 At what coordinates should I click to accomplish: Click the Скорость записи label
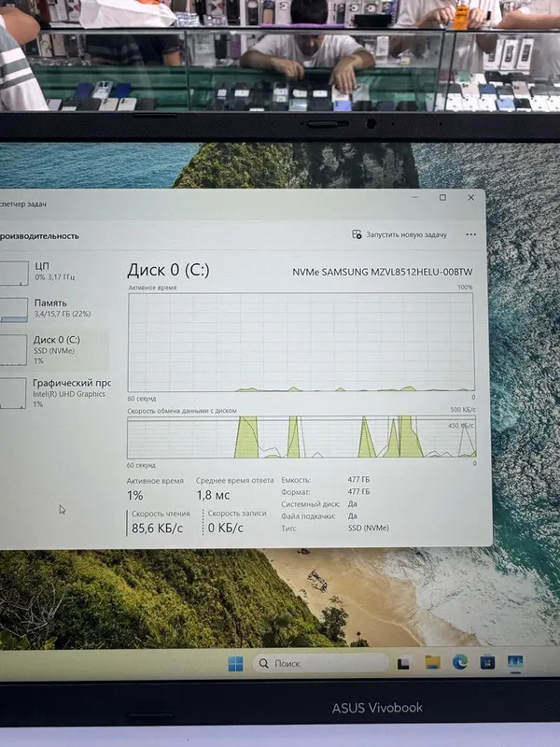[x=237, y=513]
